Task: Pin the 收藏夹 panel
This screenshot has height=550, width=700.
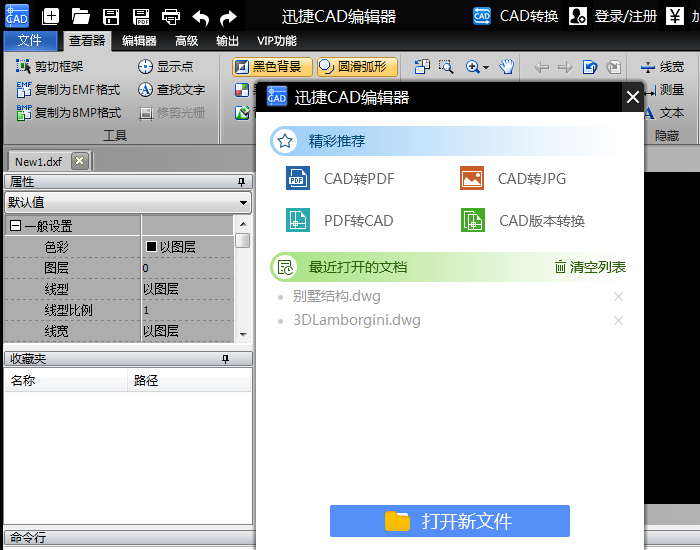Action: [x=225, y=359]
